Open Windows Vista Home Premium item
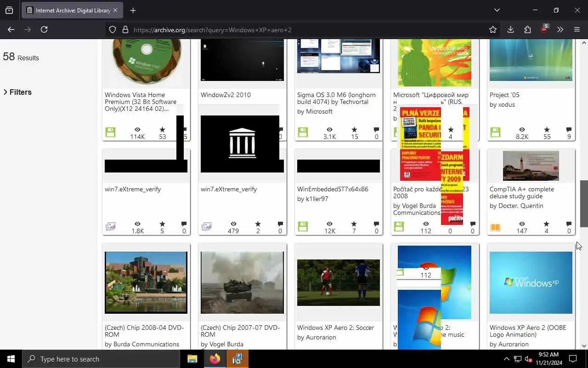 (141, 102)
